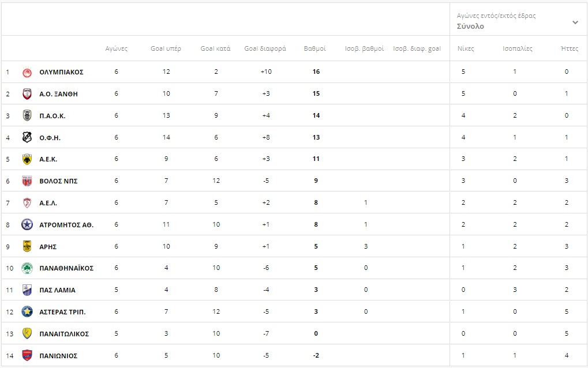Click the A.E.K. team crest
The width and height of the screenshot is (588, 368).
click(27, 159)
